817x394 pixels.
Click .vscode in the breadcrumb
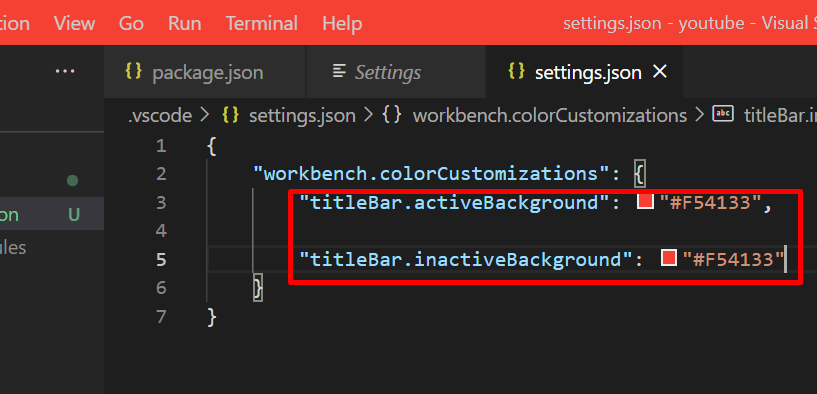pyautogui.click(x=160, y=116)
